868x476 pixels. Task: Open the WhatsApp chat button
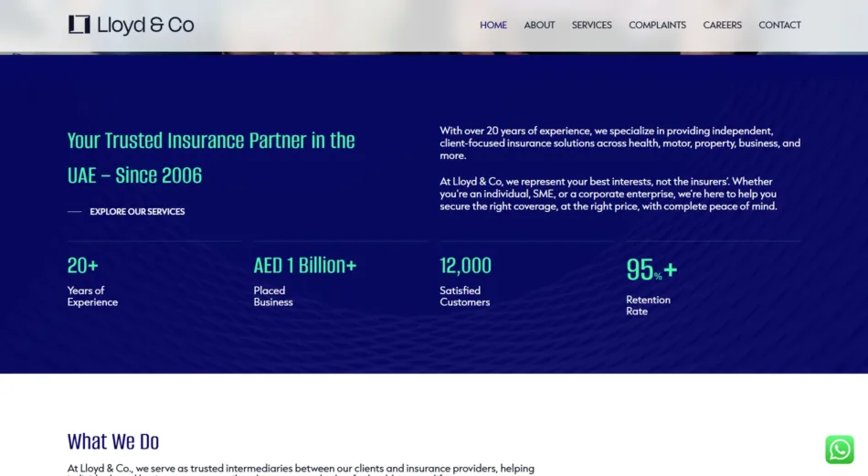click(839, 450)
